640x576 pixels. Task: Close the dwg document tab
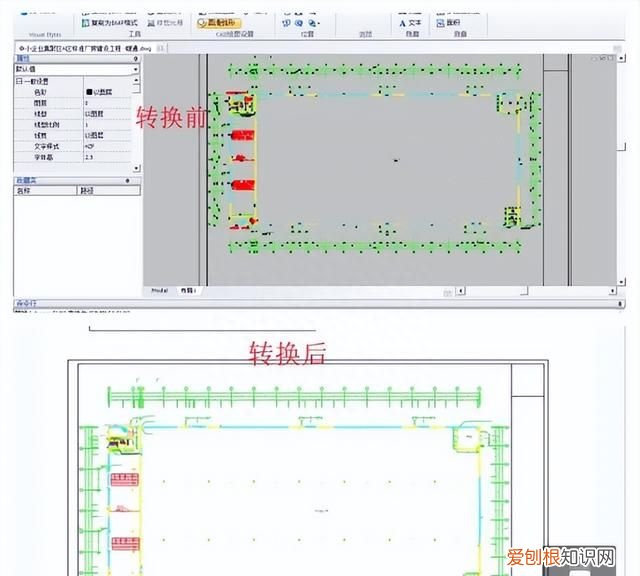pos(161,49)
